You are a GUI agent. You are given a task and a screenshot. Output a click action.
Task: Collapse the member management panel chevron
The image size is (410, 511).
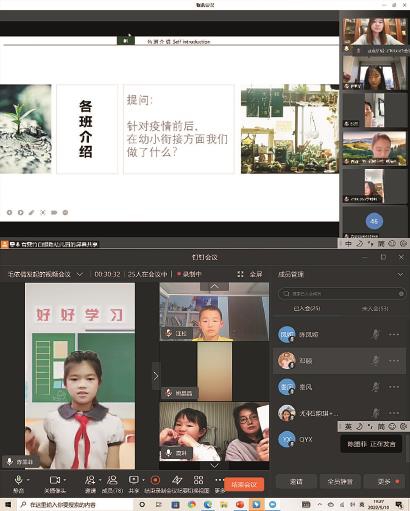tap(400, 275)
